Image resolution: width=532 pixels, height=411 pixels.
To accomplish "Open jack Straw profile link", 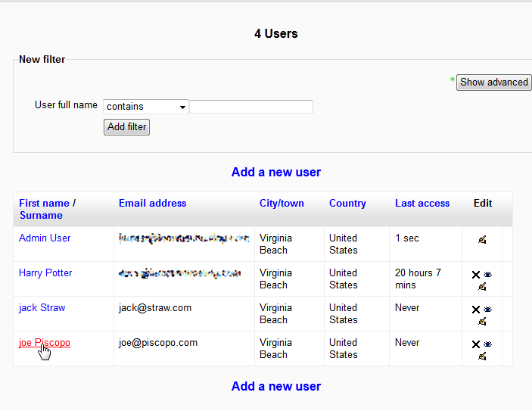I will pyautogui.click(x=42, y=307).
